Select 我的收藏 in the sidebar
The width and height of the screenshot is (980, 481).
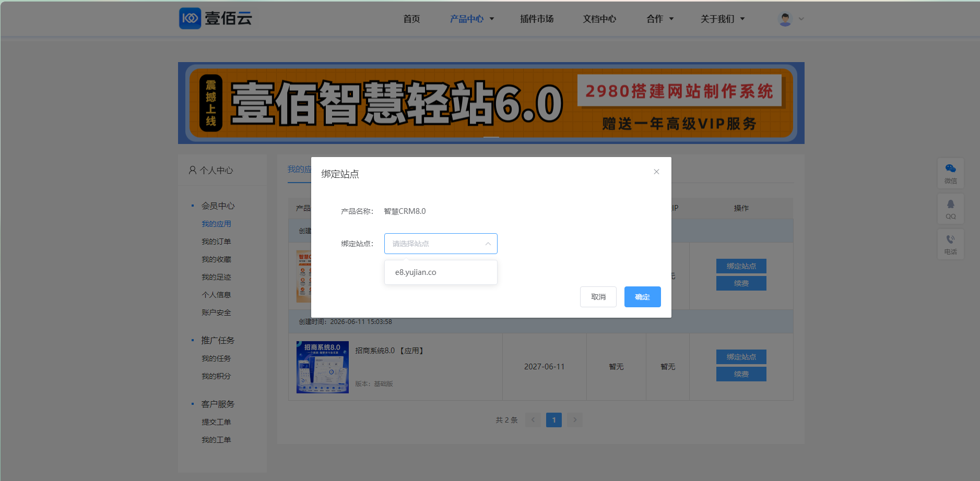(x=216, y=259)
